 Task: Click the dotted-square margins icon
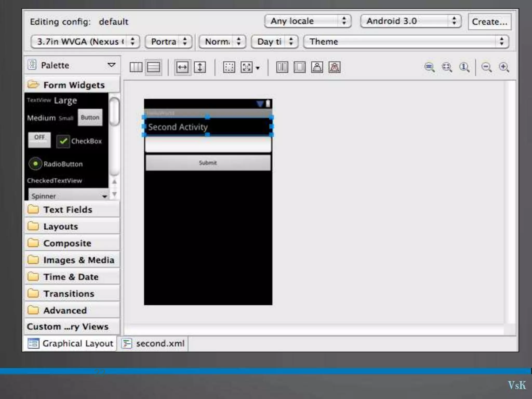pos(229,67)
